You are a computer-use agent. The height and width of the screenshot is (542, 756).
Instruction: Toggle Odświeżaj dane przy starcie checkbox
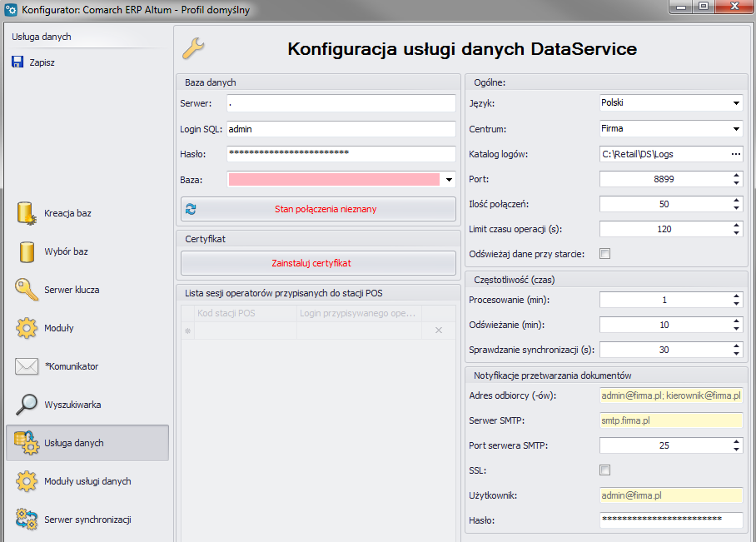point(604,254)
